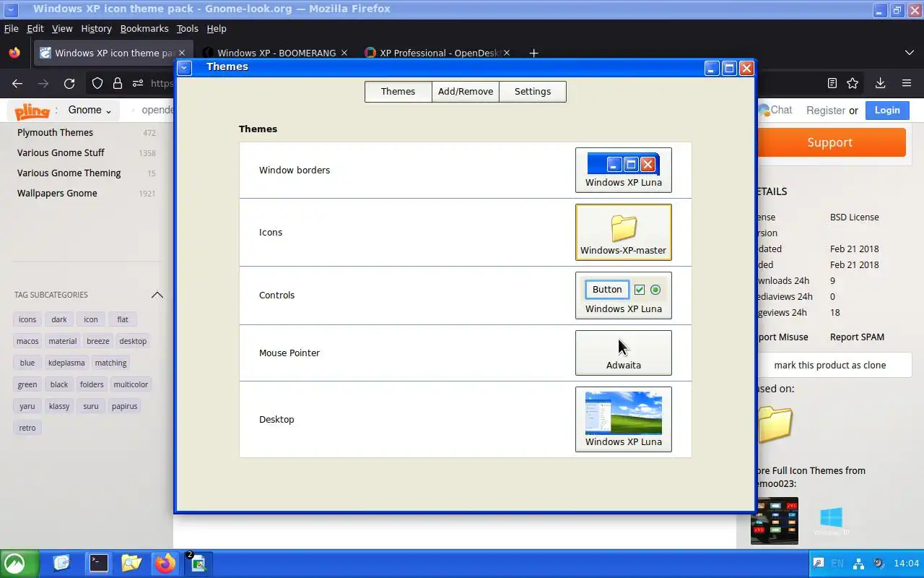Click the orange Support button
Image resolution: width=924 pixels, height=578 pixels.
830,142
